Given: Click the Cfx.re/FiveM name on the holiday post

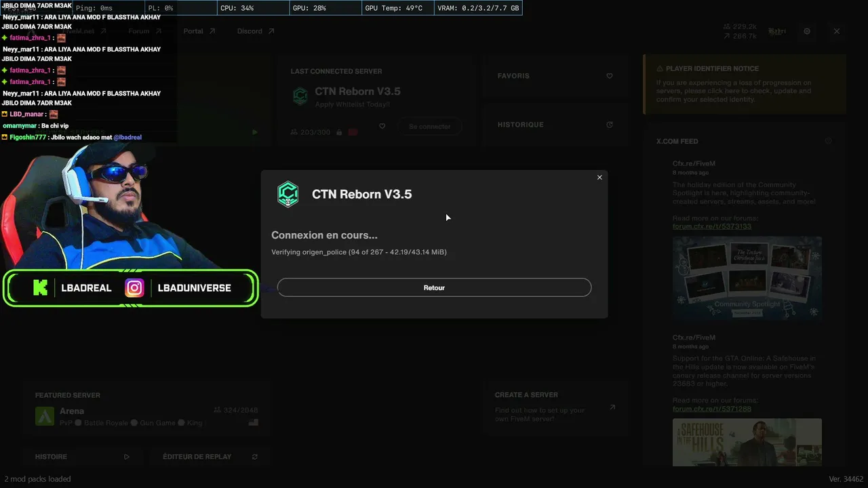Looking at the screenshot, I should click(694, 163).
